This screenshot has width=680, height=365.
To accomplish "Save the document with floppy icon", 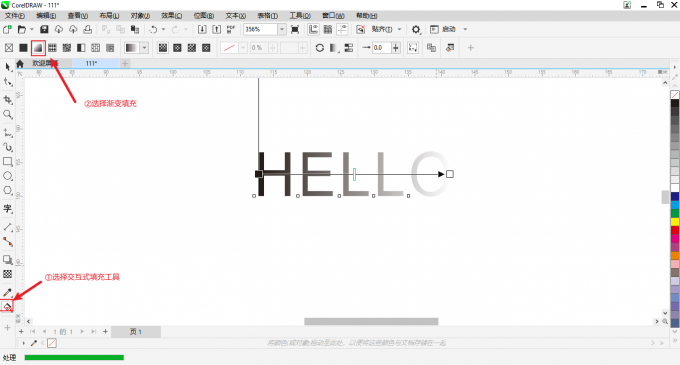I will coord(44,29).
